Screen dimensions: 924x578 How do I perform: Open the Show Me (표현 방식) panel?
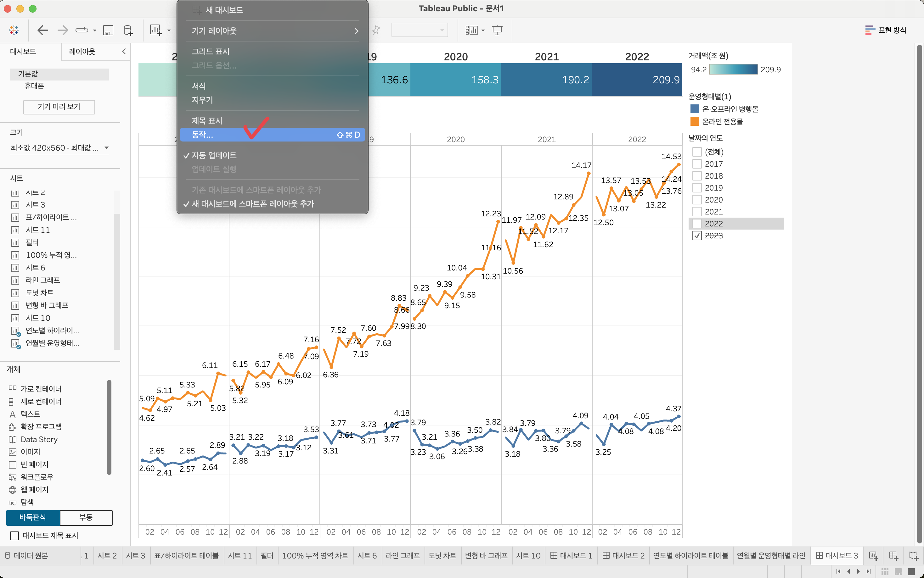coord(885,30)
